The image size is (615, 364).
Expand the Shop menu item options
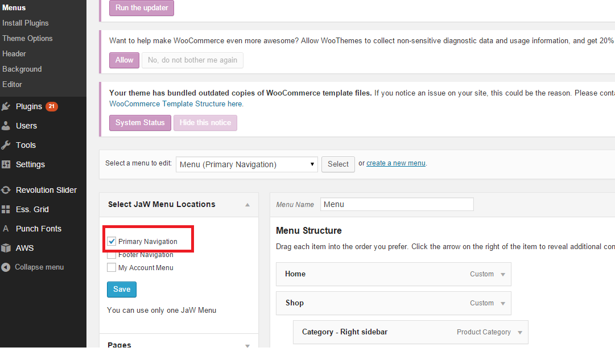(x=502, y=303)
